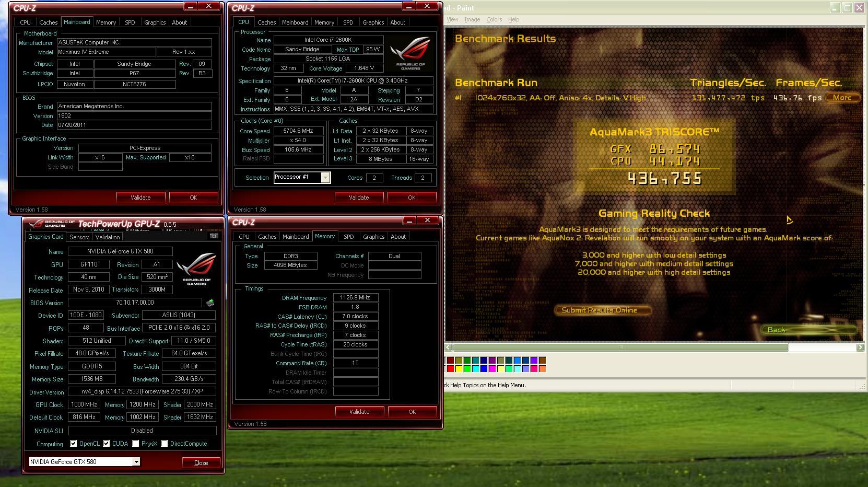The height and width of the screenshot is (487, 868).
Task: Click the DRAM Frequency 1126.9 MHz value
Action: click(x=356, y=298)
